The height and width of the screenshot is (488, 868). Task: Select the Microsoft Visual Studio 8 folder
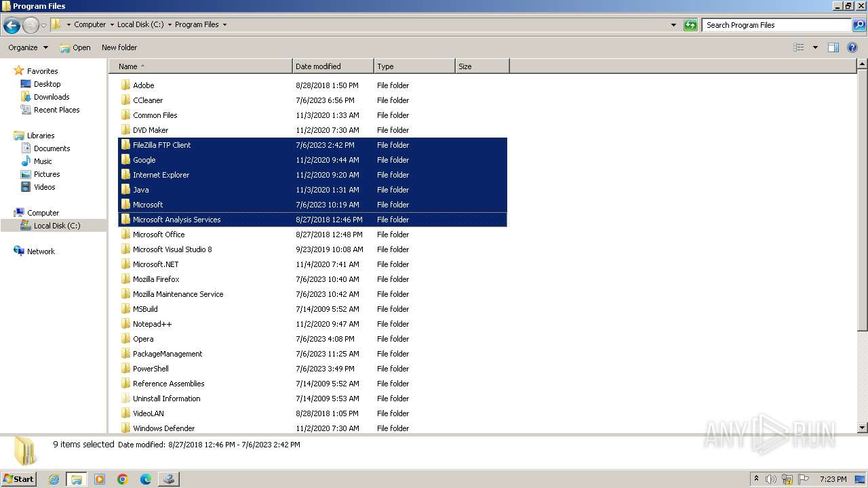(172, 249)
